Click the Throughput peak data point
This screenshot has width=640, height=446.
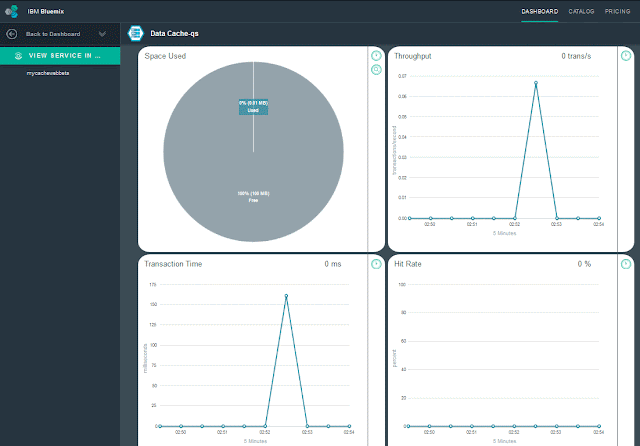coord(536,83)
